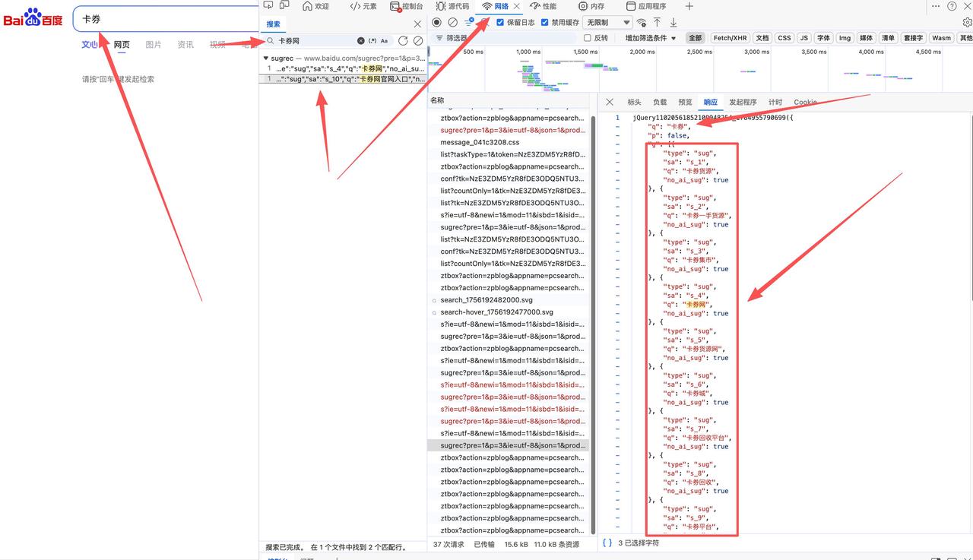Select the s_4 卡券网 search result line
Image resolution: width=973 pixels, height=560 pixels.
[343, 68]
